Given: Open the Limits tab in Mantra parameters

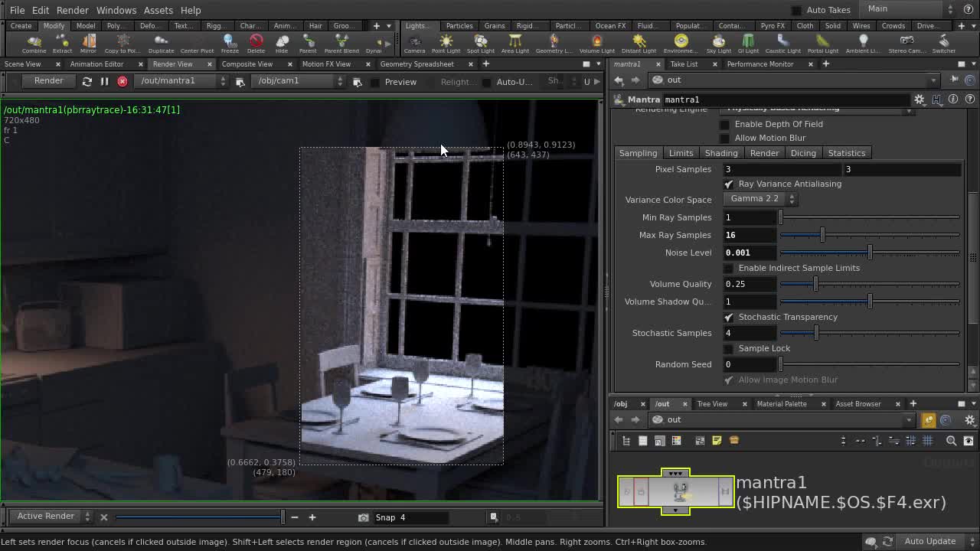Looking at the screenshot, I should pos(681,153).
